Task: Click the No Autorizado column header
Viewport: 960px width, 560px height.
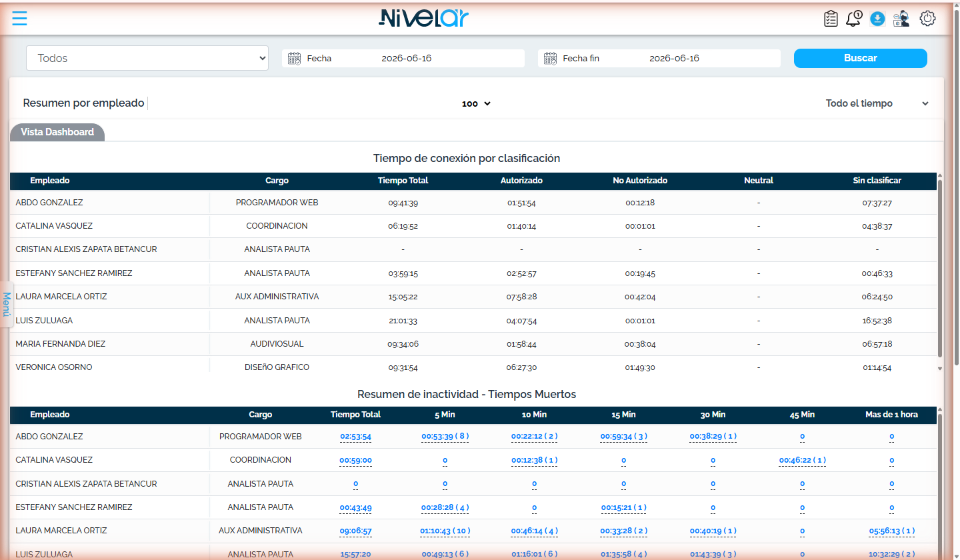Action: tap(640, 181)
